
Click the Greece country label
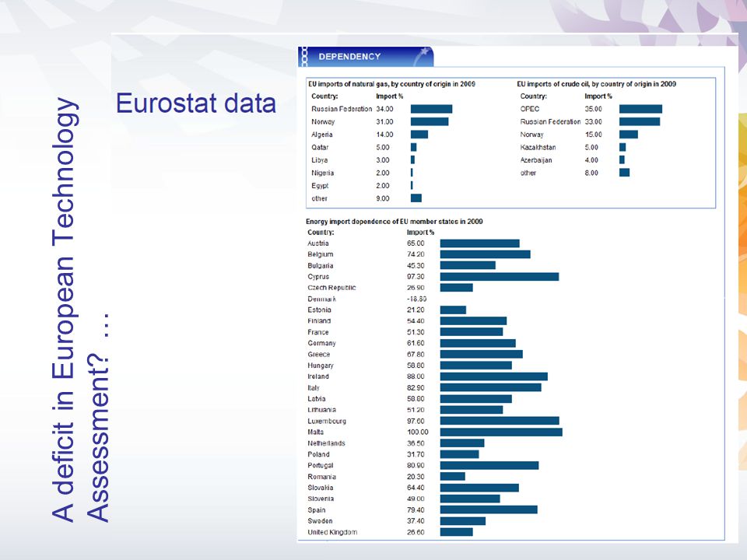point(319,355)
